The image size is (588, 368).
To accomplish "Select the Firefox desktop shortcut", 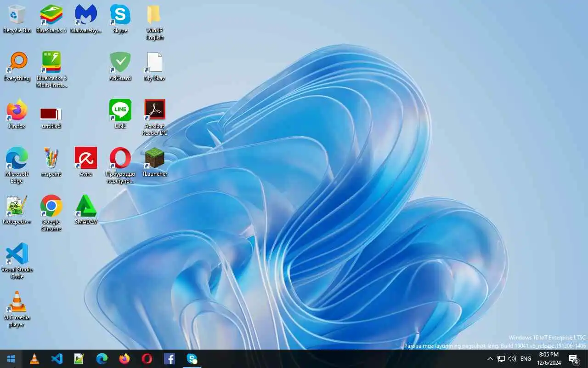I will (17, 115).
